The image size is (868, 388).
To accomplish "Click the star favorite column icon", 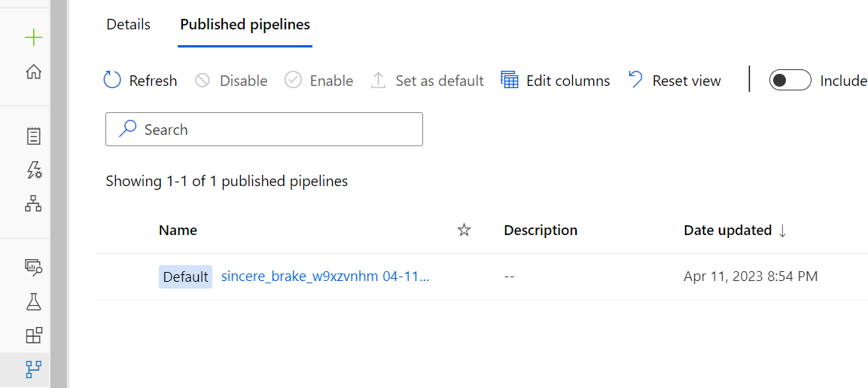I will pyautogui.click(x=464, y=230).
